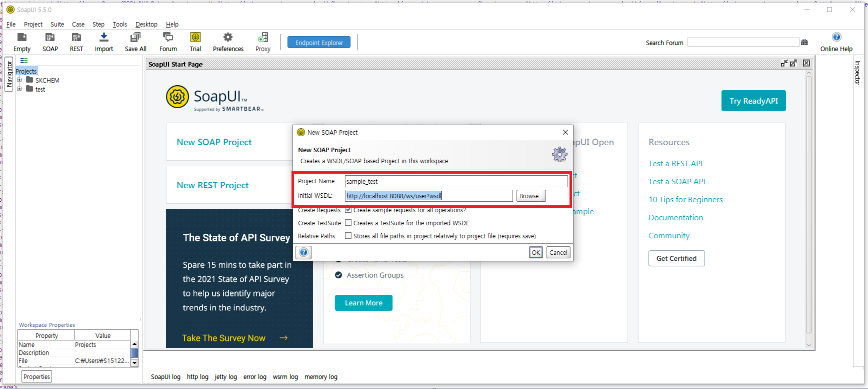Screen dimensions: 868x389
Task: Click Get Certified button
Action: pyautogui.click(x=676, y=258)
